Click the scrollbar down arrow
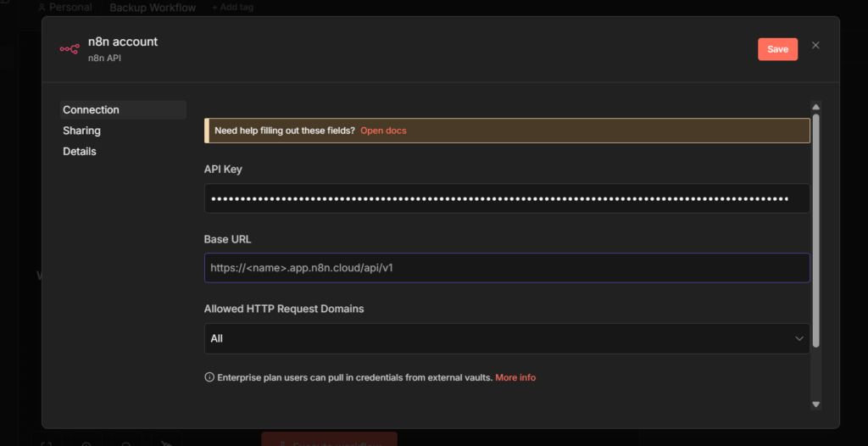This screenshot has height=446, width=868. tap(815, 404)
